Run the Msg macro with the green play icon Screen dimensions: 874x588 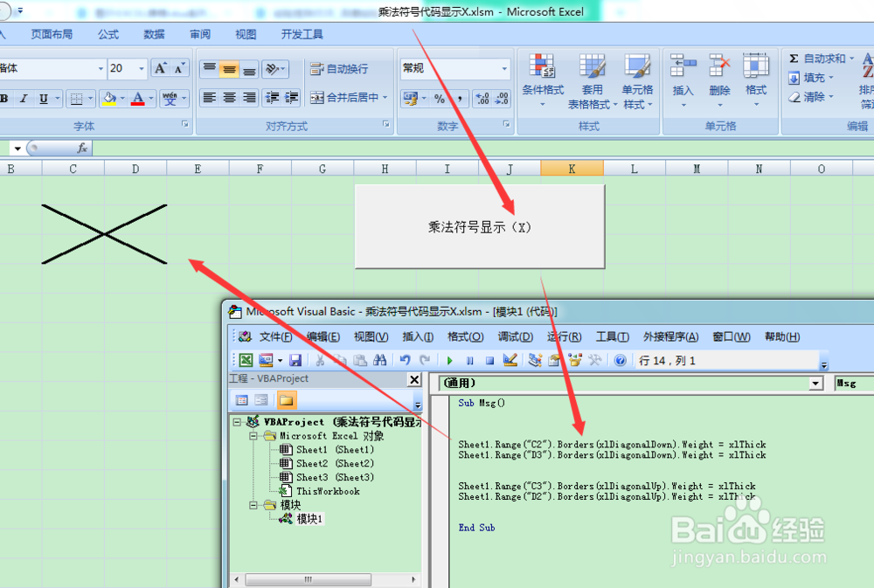pyautogui.click(x=449, y=360)
